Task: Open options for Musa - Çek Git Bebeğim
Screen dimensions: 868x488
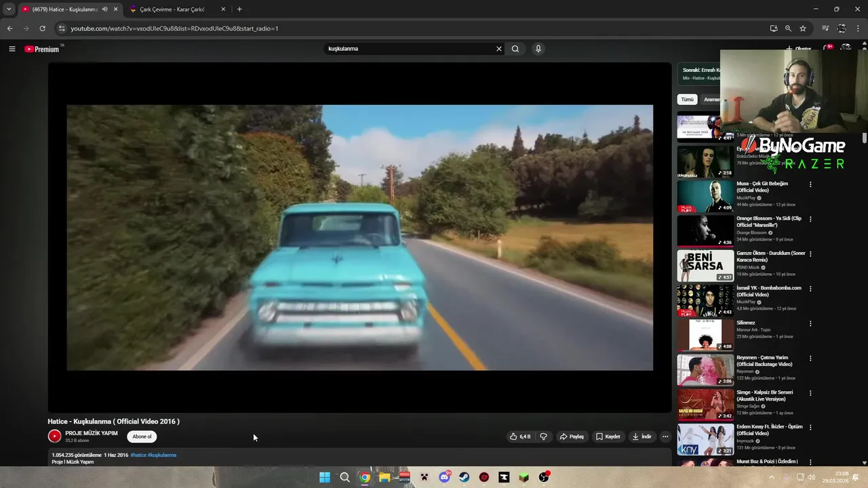Action: tap(810, 184)
